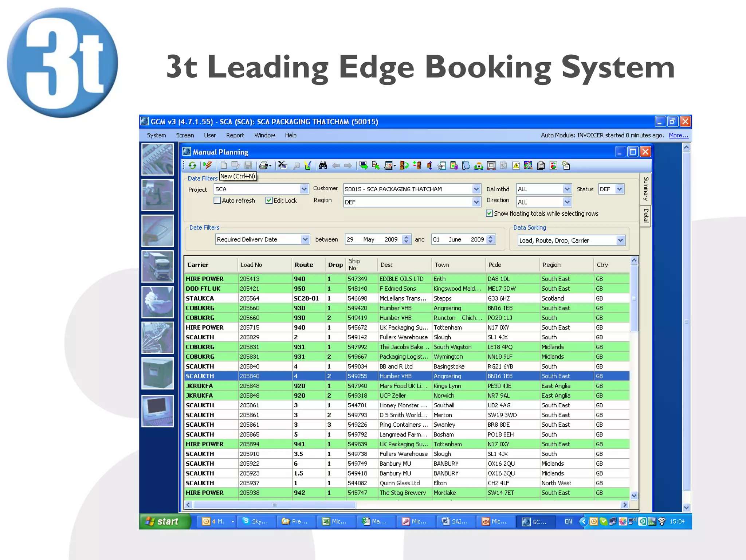Uncheck the Edit Lock checkbox
The image size is (746, 560).
[x=269, y=200]
